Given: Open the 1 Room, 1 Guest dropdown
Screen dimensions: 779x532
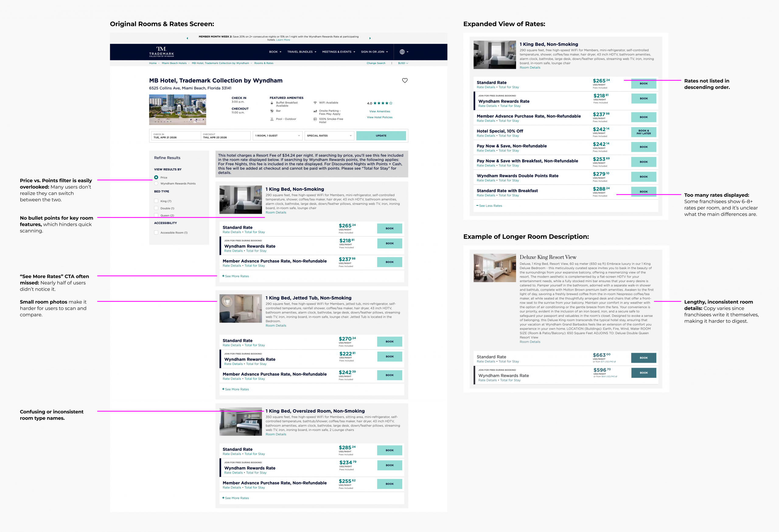Looking at the screenshot, I should pyautogui.click(x=278, y=136).
